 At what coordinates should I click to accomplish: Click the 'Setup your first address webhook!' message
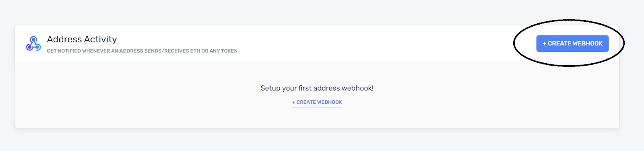(317, 88)
